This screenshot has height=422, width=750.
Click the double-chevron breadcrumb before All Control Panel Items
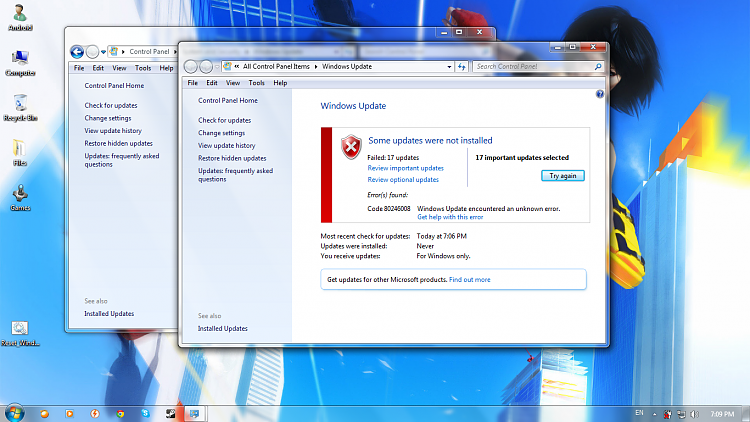click(236, 67)
